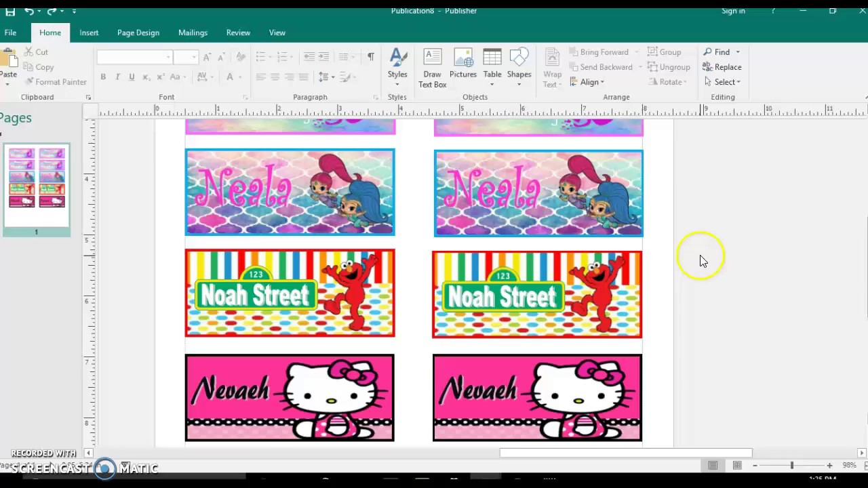Screen dimensions: 868x488
Task: Open the Mailings tab
Action: tap(193, 33)
